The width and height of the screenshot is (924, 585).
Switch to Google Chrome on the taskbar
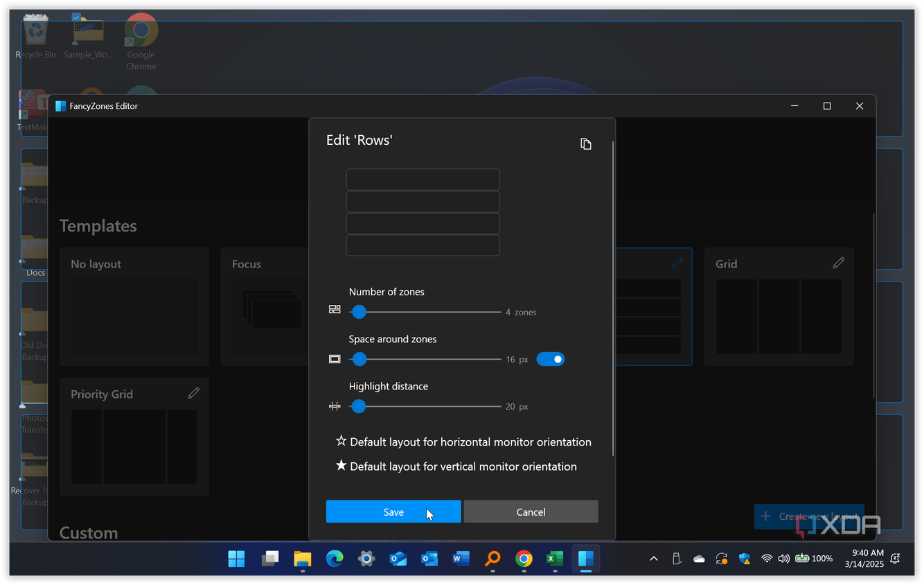tap(524, 559)
